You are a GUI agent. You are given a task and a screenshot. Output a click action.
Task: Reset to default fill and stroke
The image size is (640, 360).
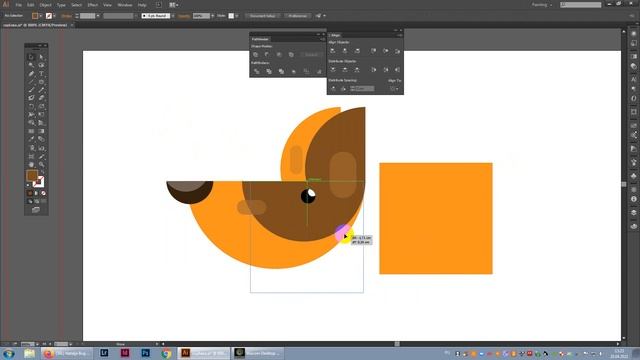pos(28,185)
